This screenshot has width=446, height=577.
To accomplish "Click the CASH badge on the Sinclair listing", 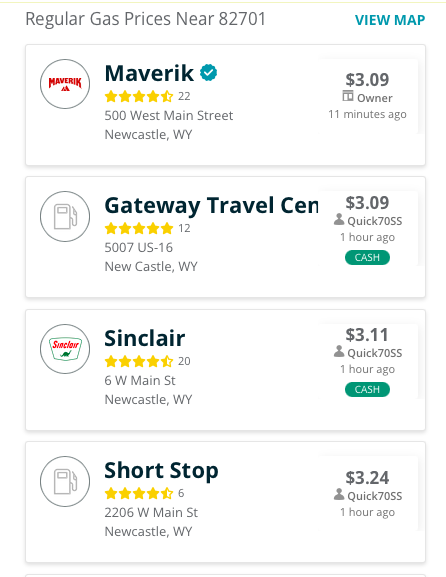I will click(367, 389).
